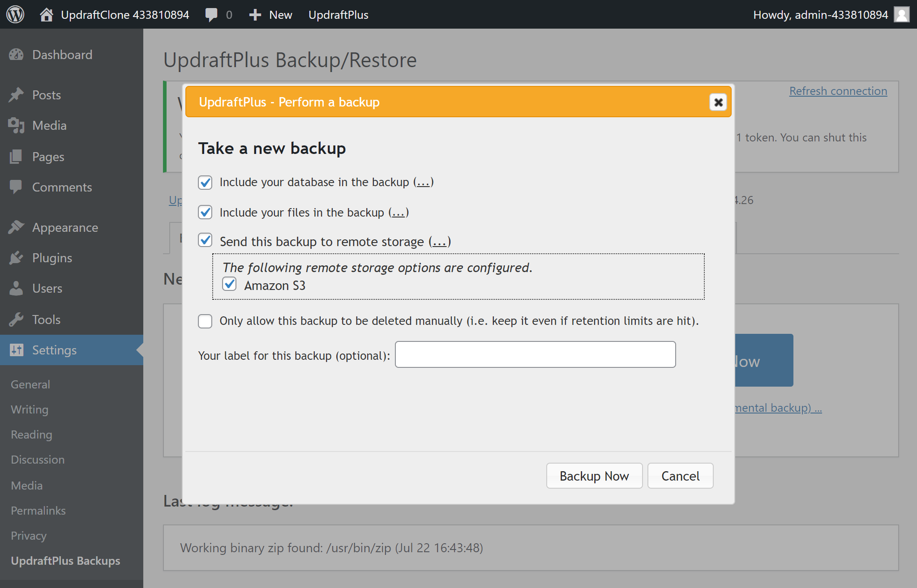Uncheck the Amazon S3 storage option
The width and height of the screenshot is (917, 588).
(229, 285)
